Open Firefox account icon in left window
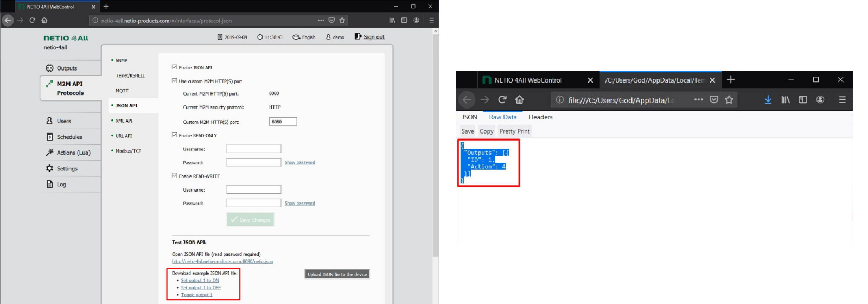The height and width of the screenshot is (304, 868). click(416, 20)
